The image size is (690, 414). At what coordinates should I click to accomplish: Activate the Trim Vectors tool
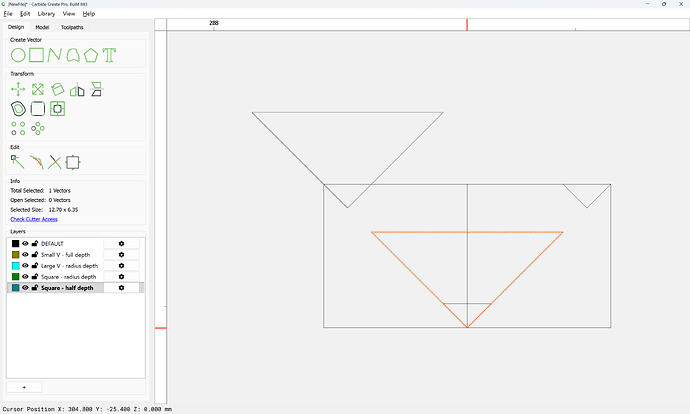click(36, 162)
